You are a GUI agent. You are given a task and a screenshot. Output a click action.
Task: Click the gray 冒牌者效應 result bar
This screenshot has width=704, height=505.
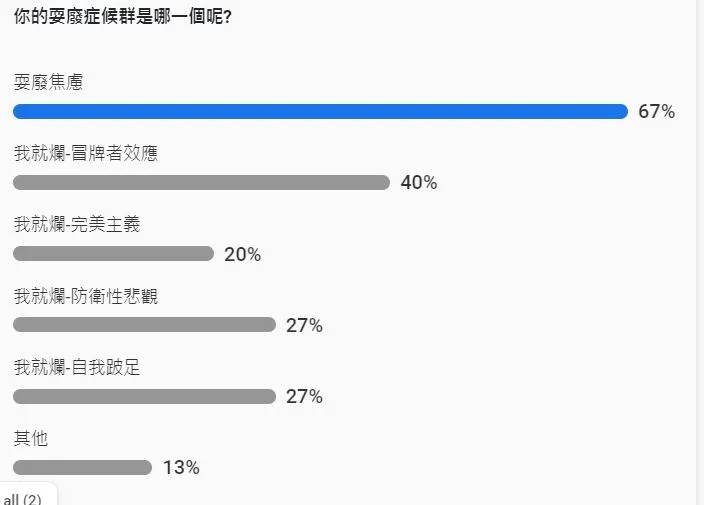point(201,183)
